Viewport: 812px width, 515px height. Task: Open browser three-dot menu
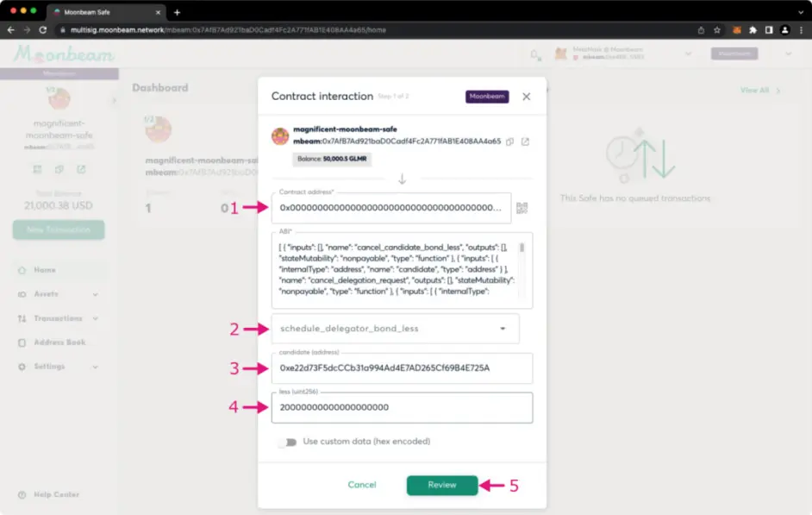click(801, 30)
